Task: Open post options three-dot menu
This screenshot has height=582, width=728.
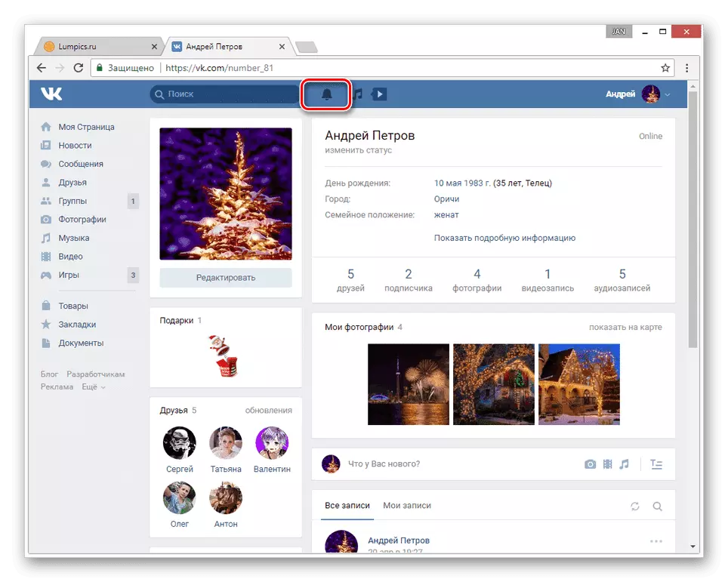Action: [x=656, y=541]
